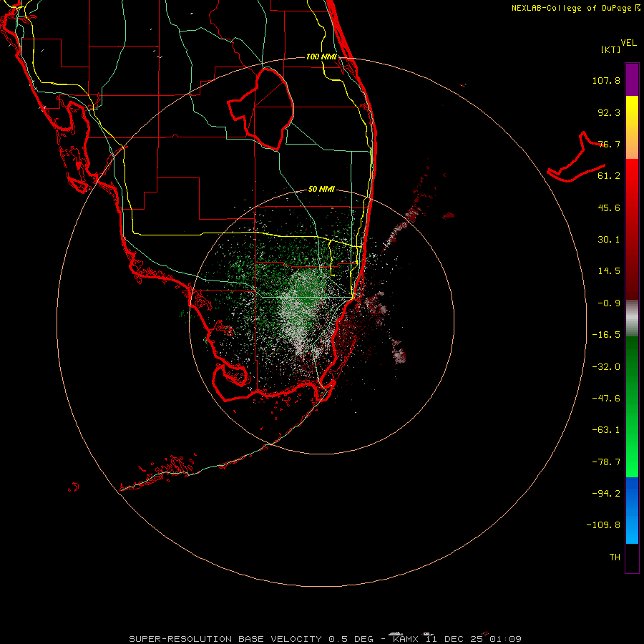This screenshot has width=644, height=644.
Task: Click the [KT] units label
Action: (x=611, y=49)
